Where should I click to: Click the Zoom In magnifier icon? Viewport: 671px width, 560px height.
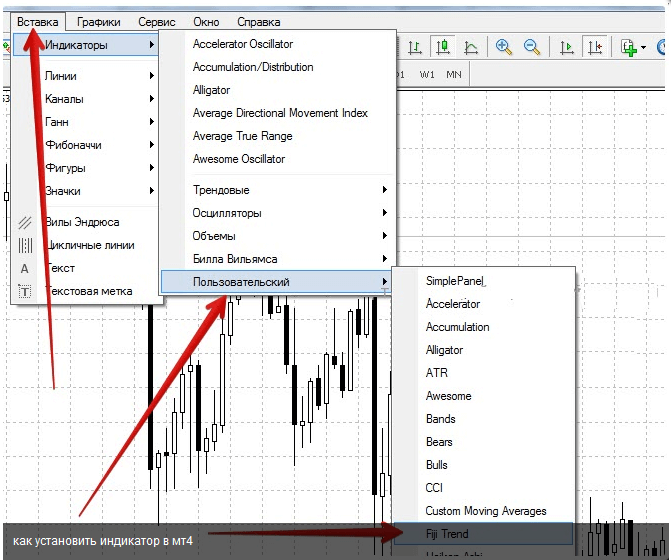[x=504, y=47]
